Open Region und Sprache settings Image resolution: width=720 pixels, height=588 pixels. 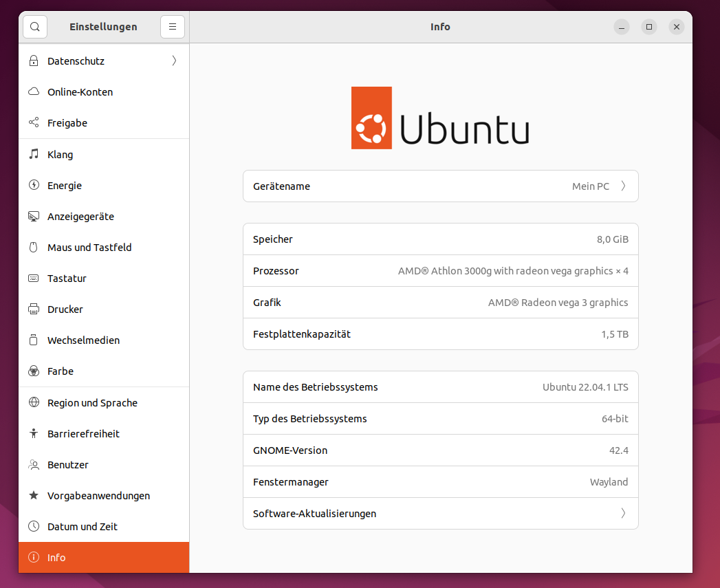pos(104,403)
